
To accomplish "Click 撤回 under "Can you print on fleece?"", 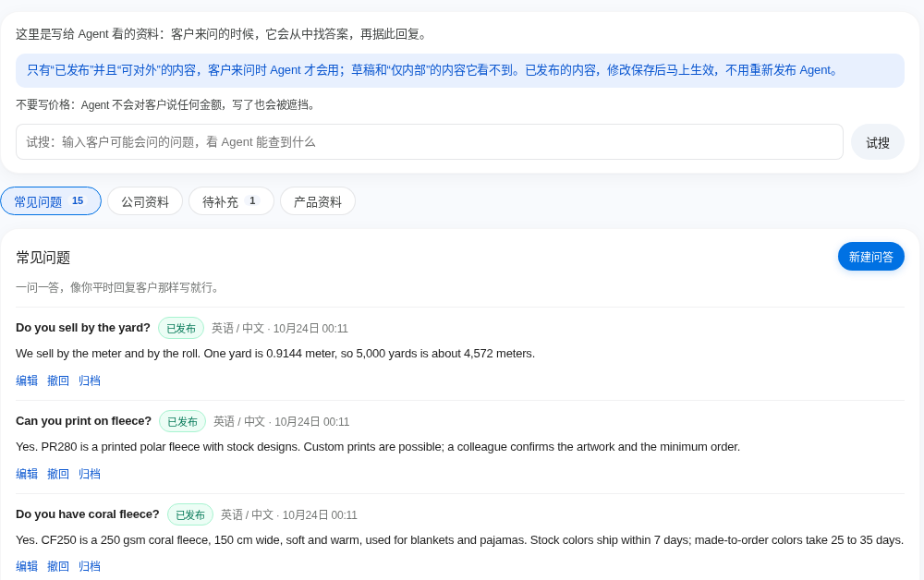I will coord(57,474).
